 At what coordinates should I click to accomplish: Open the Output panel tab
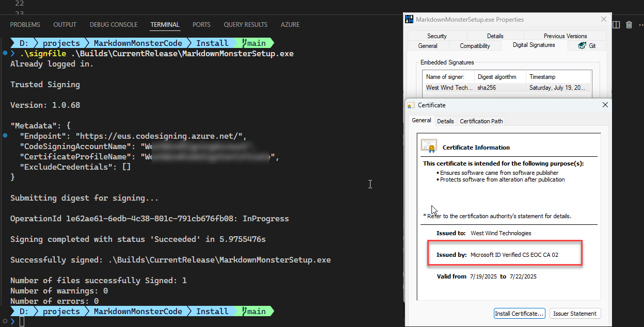[65, 25]
